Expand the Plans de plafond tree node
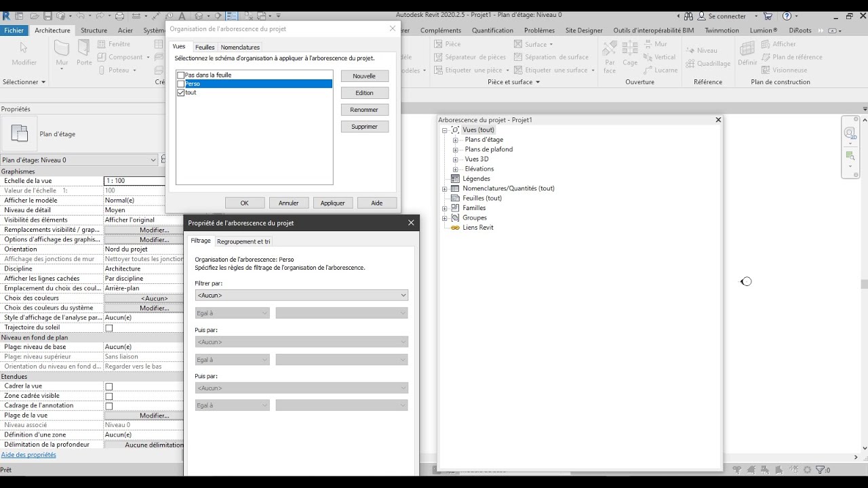Viewport: 868px width, 488px height. [x=456, y=150]
